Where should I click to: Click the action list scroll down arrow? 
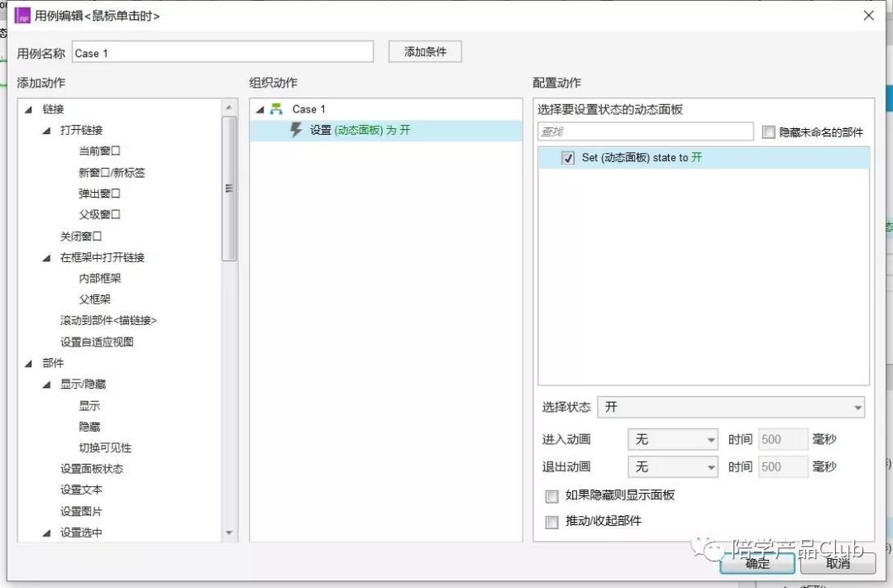pyautogui.click(x=229, y=533)
